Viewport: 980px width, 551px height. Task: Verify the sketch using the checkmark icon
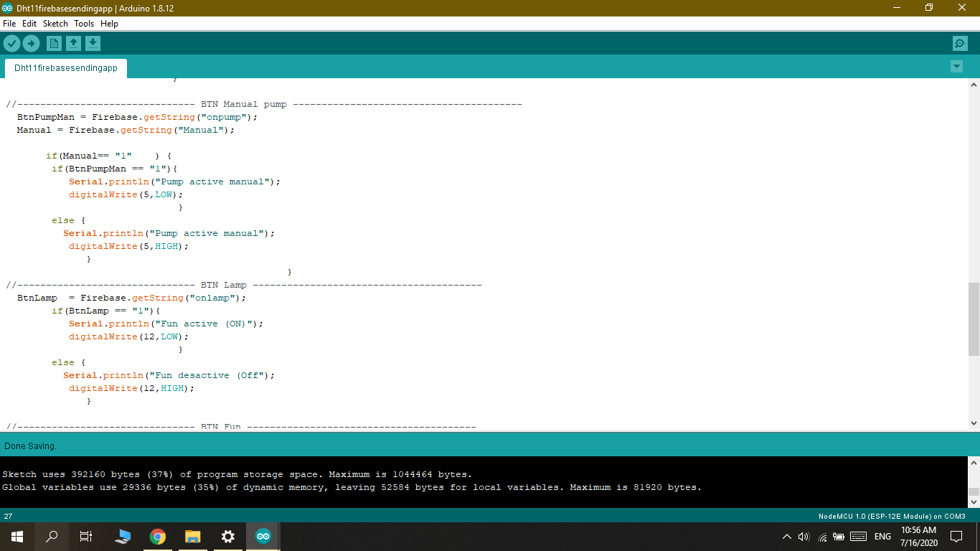[11, 43]
